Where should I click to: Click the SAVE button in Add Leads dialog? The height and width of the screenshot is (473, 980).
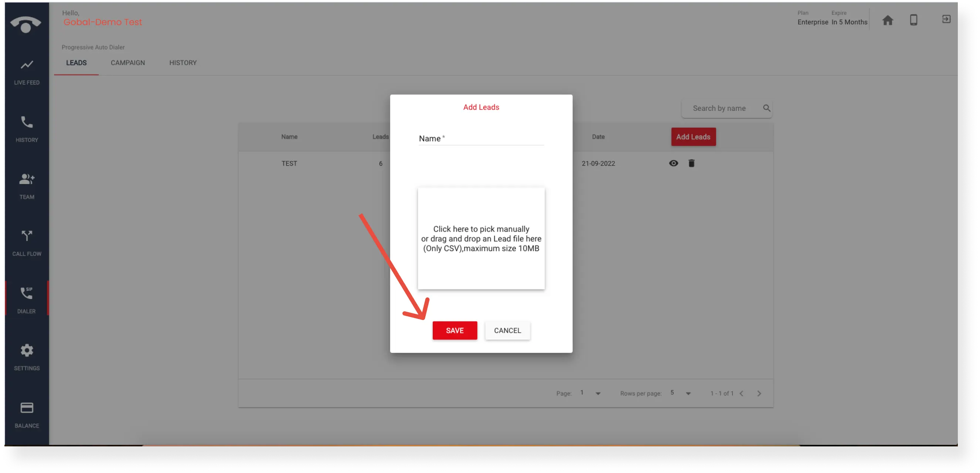(455, 330)
